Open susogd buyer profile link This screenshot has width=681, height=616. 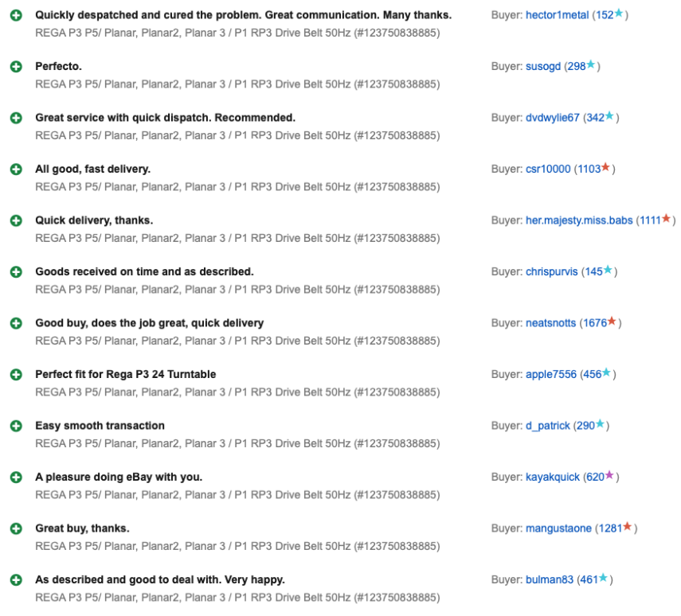click(542, 67)
